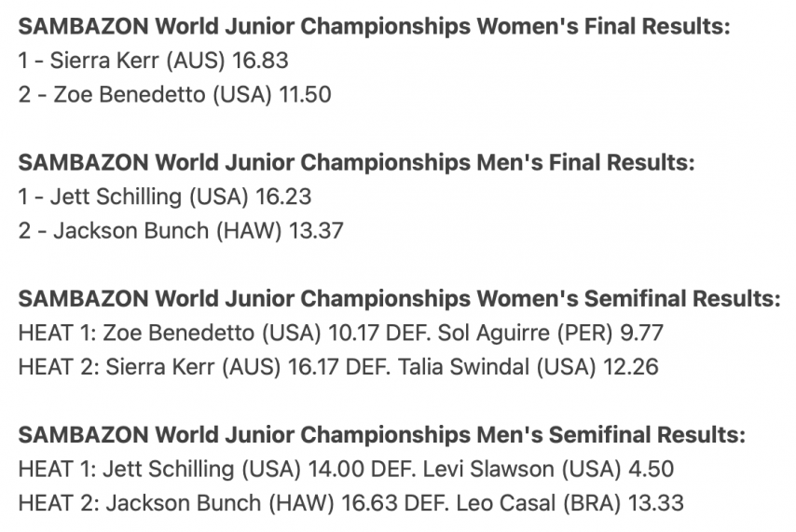Click Sierra Kerr (AUS) 16.17 in semifinals
This screenshot has height=532, width=796.
pyautogui.click(x=222, y=367)
